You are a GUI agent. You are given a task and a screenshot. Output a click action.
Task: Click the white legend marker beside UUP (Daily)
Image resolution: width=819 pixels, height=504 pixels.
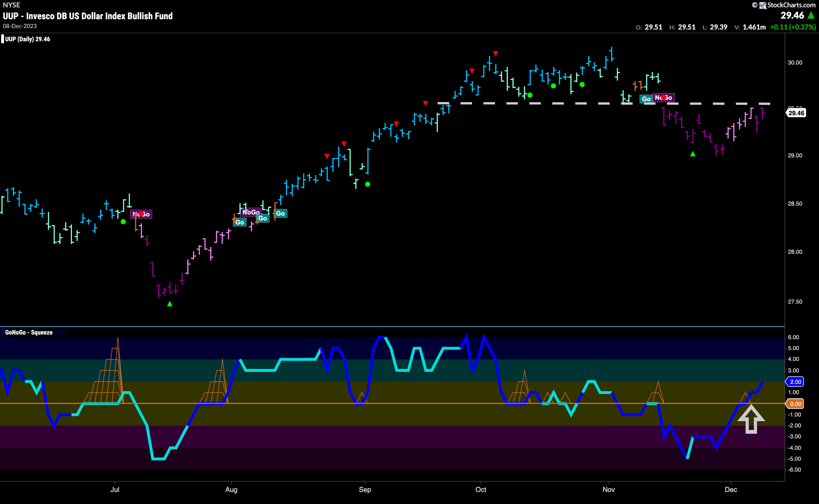tap(2, 39)
